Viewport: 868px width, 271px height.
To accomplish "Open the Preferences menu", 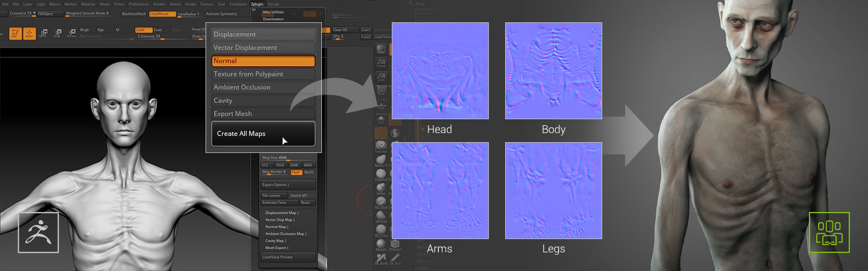I will (x=139, y=4).
